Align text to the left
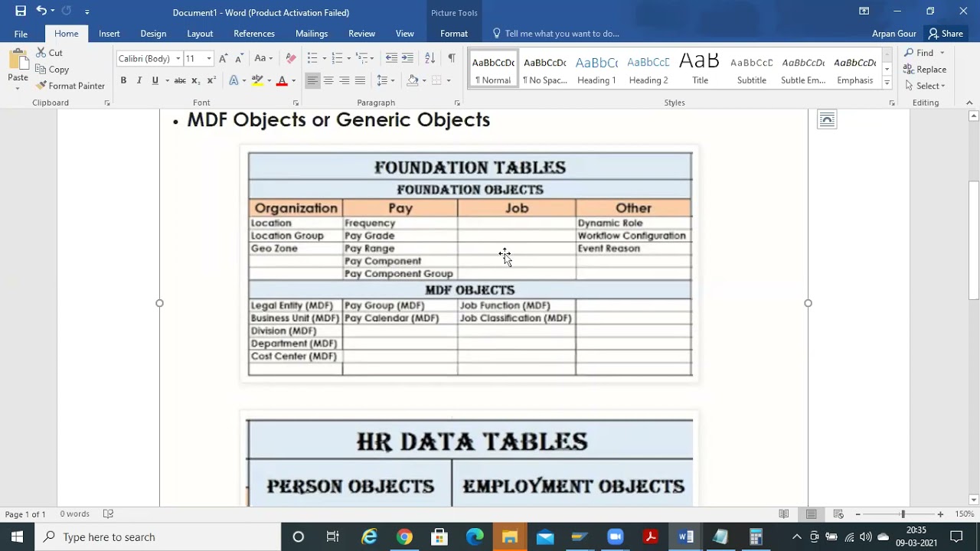 click(x=312, y=80)
